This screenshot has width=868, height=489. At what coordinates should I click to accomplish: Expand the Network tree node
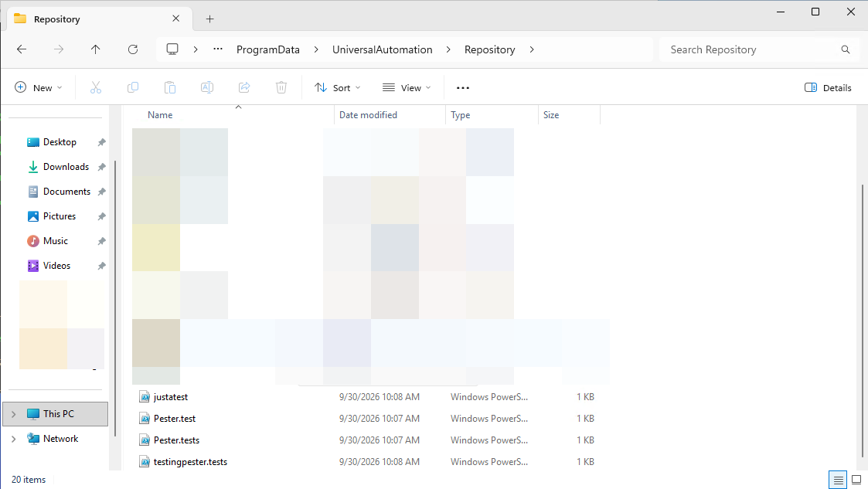(x=14, y=439)
